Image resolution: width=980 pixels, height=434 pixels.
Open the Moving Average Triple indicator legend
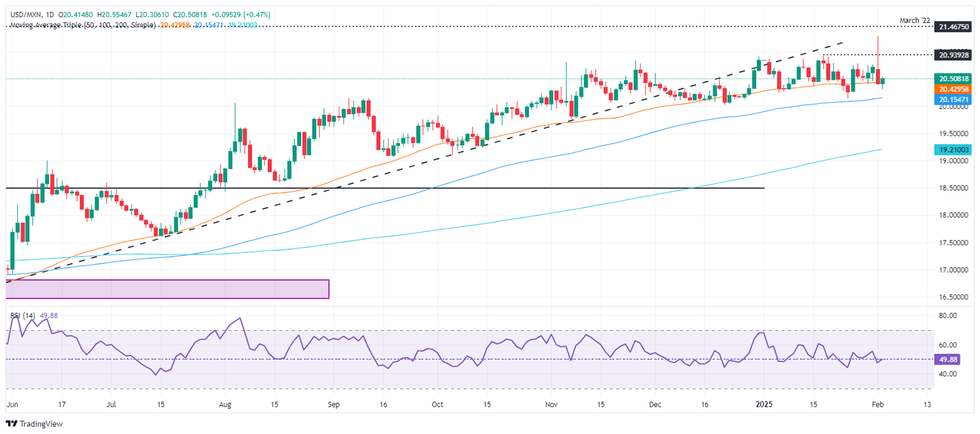pyautogui.click(x=82, y=24)
